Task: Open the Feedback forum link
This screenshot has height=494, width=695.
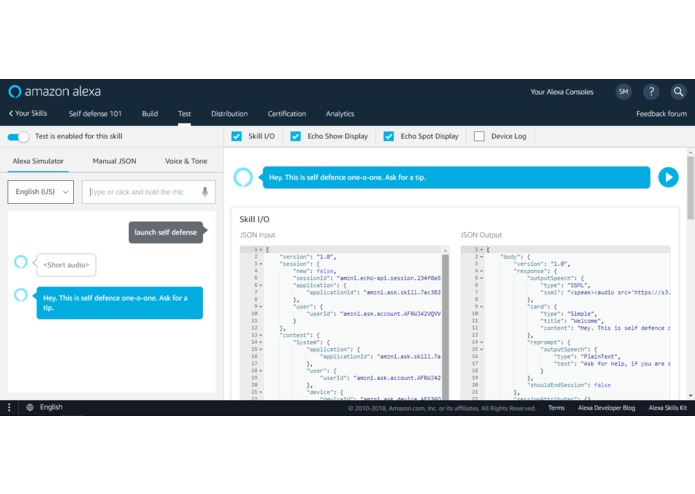Action: (661, 114)
